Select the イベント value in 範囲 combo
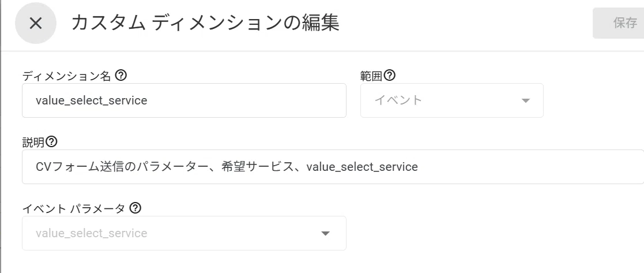Image resolution: width=644 pixels, height=273 pixels. tap(398, 100)
